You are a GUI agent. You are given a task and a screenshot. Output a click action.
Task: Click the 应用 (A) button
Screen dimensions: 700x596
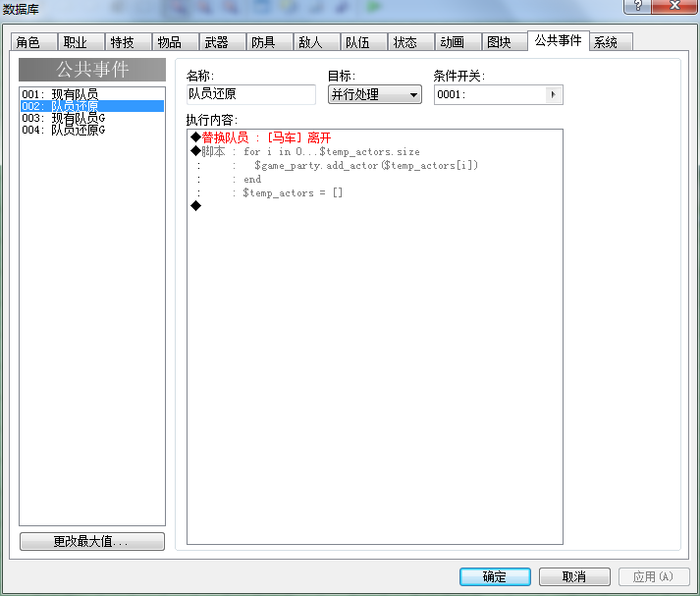[x=654, y=576]
